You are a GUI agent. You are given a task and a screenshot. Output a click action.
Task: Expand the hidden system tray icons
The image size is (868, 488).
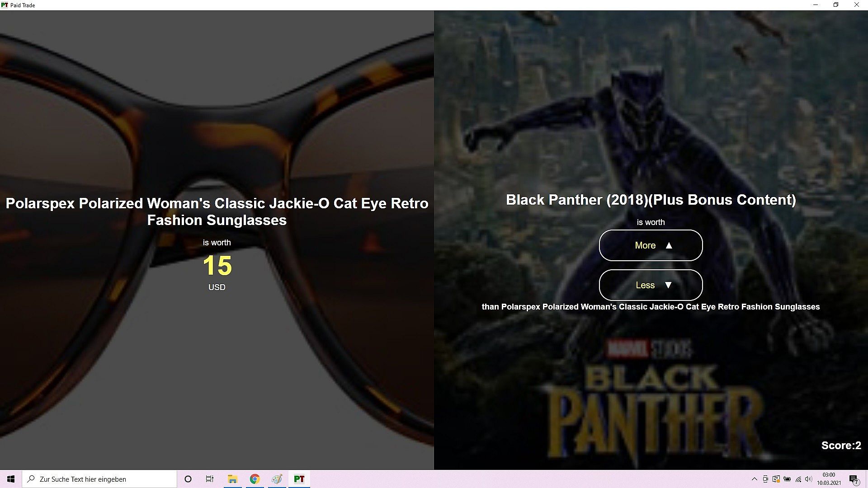point(754,479)
